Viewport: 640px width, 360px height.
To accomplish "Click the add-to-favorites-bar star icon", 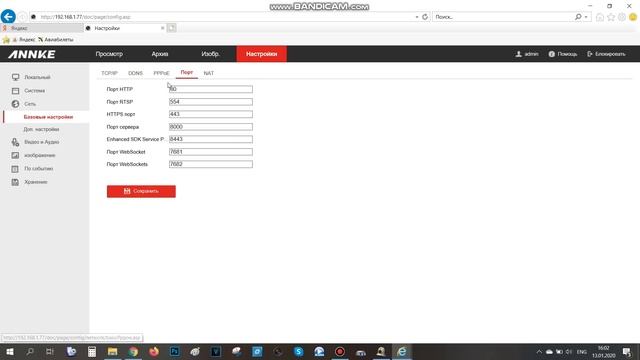I will coord(6,40).
